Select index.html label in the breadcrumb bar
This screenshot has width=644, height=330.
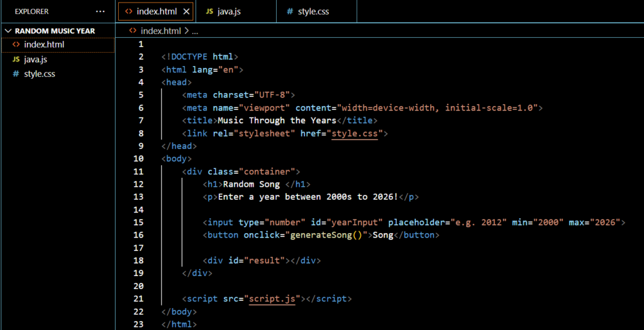[160, 30]
